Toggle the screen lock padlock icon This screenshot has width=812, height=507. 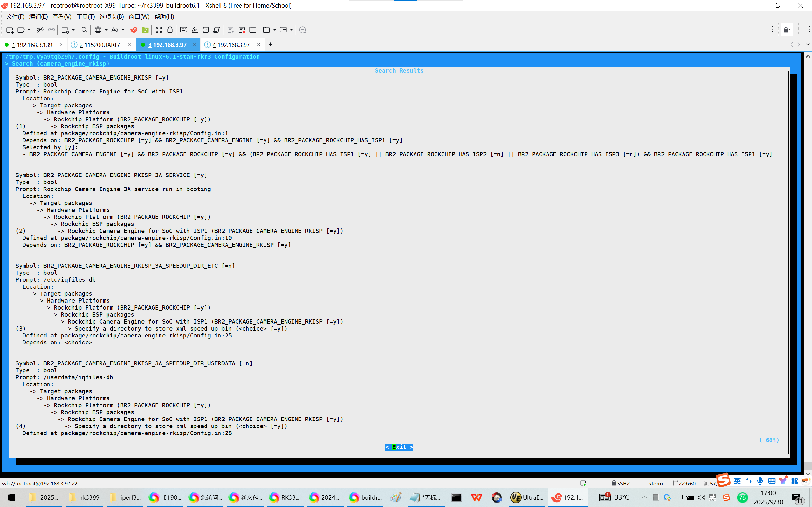pyautogui.click(x=170, y=30)
